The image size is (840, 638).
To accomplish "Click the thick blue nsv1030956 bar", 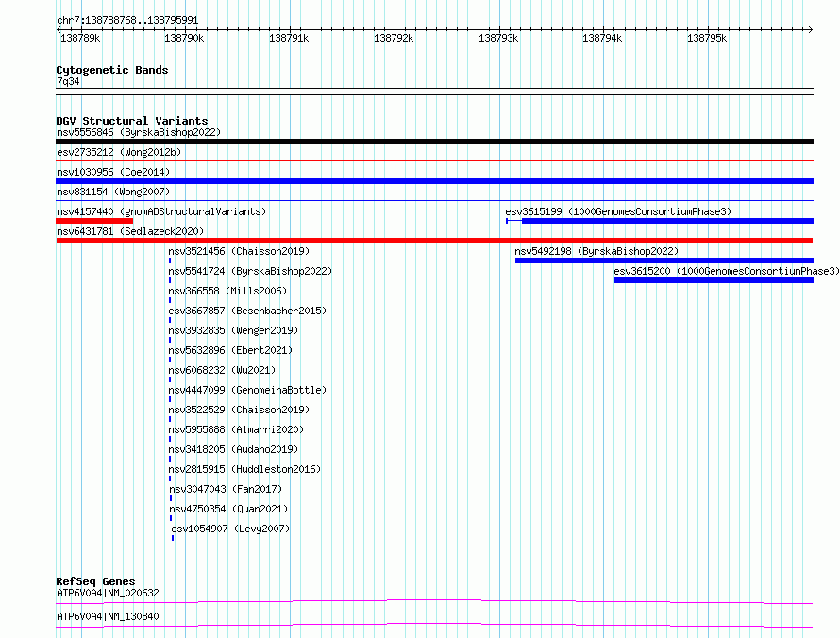I will [434, 181].
